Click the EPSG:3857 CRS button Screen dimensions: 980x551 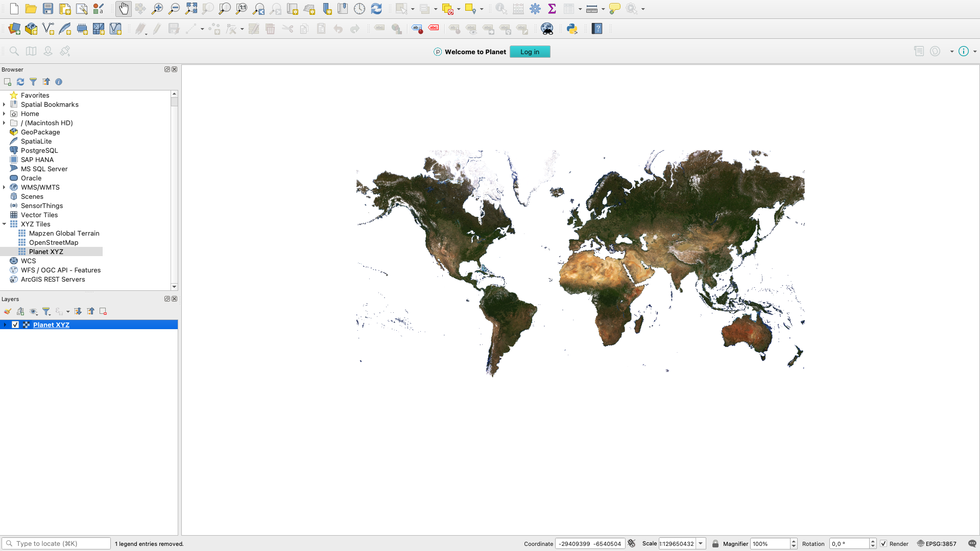(937, 544)
